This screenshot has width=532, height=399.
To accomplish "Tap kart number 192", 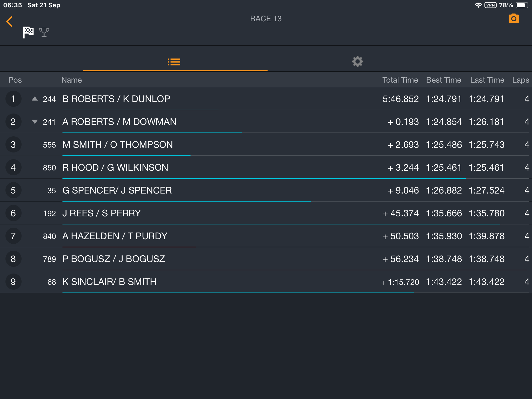I will click(x=49, y=214).
